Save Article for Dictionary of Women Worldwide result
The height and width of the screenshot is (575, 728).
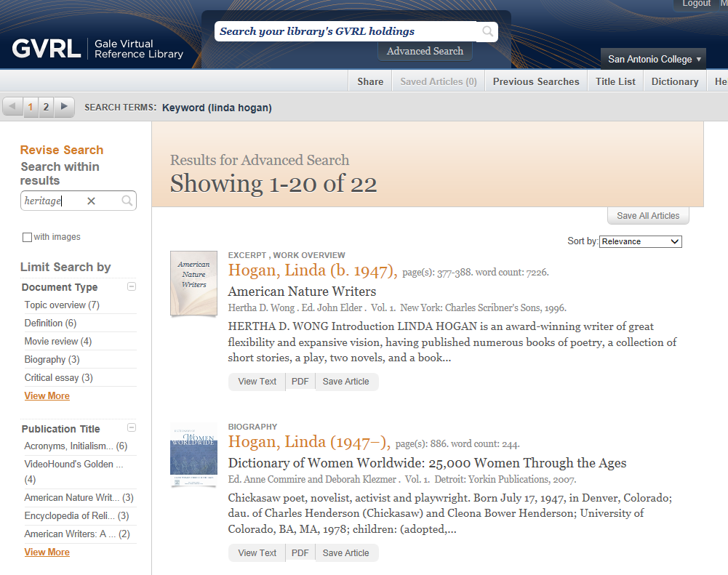pyautogui.click(x=346, y=553)
